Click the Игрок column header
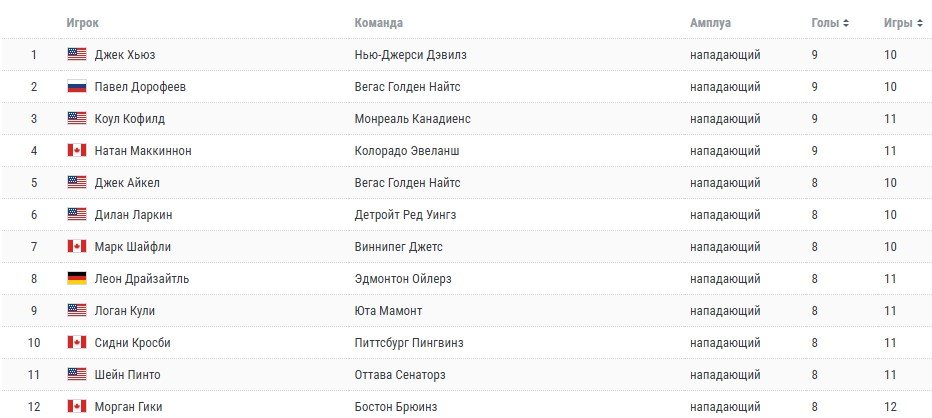The image size is (932, 418). (82, 22)
